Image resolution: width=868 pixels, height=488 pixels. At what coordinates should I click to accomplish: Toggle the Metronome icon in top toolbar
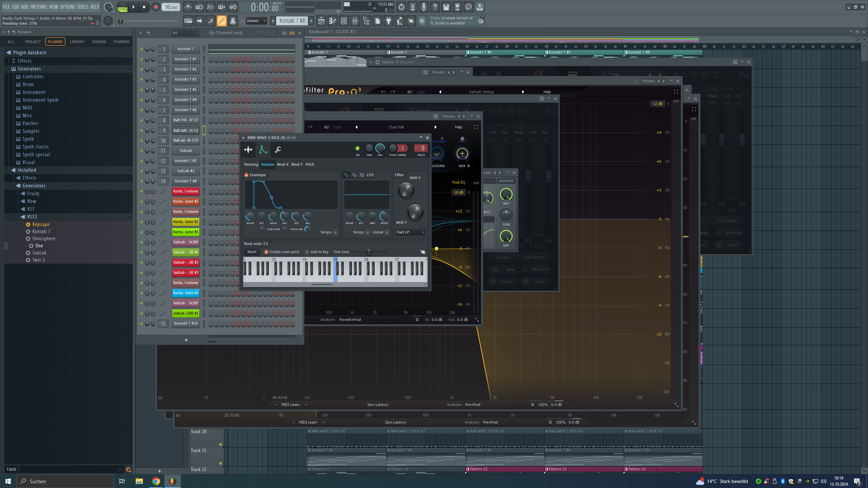tap(188, 7)
